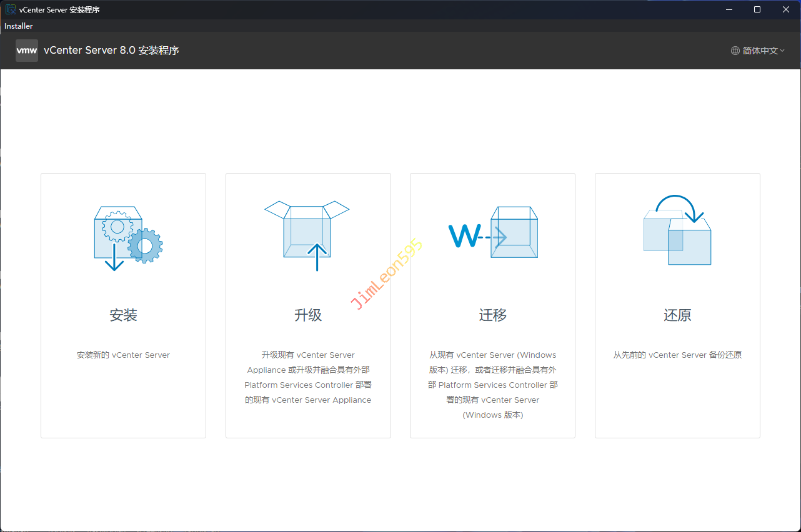Click the vmw logo in header
801x532 pixels.
click(27, 51)
